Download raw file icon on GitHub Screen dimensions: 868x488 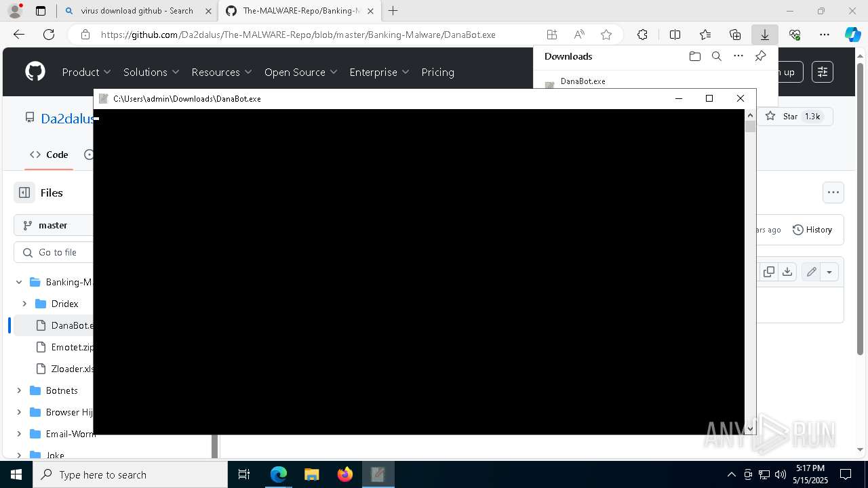pos(787,272)
